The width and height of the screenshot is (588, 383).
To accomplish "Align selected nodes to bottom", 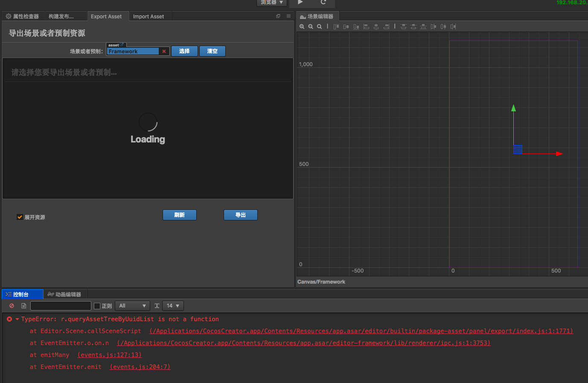I will (x=356, y=26).
